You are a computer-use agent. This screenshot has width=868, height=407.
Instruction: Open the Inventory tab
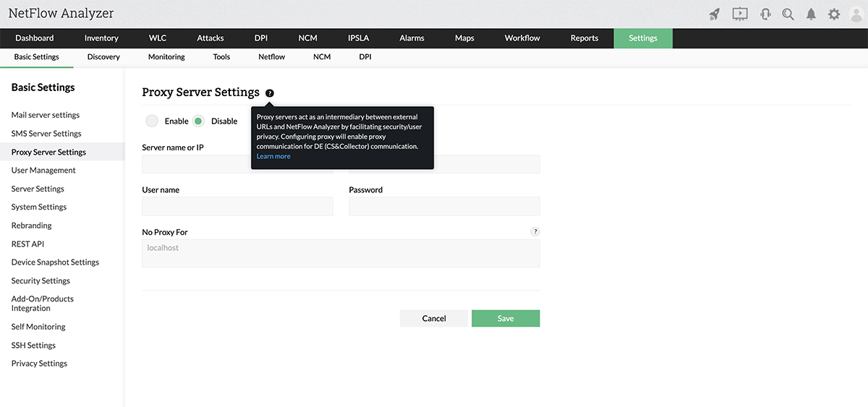pos(101,38)
